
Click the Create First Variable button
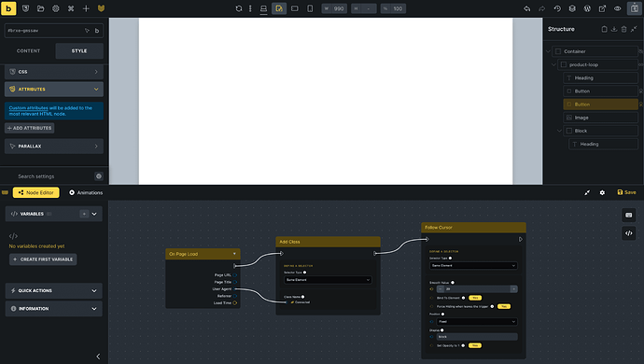(x=43, y=259)
